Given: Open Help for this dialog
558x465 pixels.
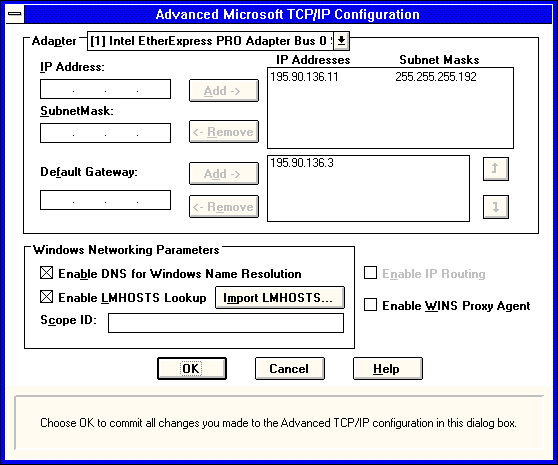Looking at the screenshot, I should click(388, 369).
